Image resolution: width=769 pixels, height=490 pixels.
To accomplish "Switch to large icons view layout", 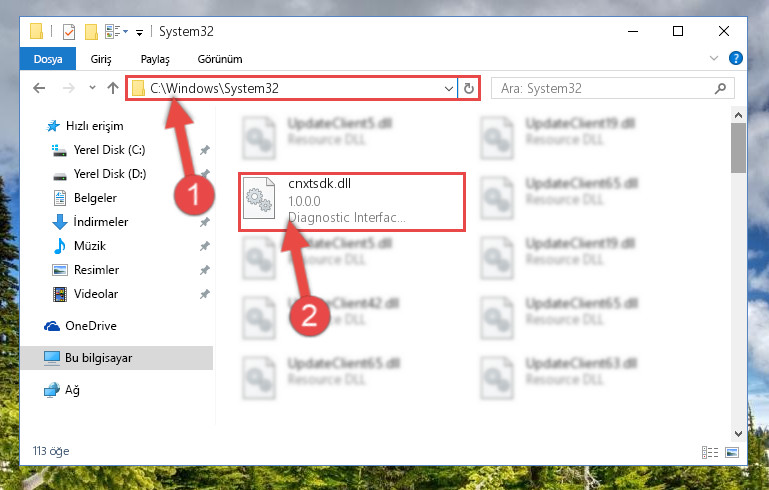I will (732, 452).
